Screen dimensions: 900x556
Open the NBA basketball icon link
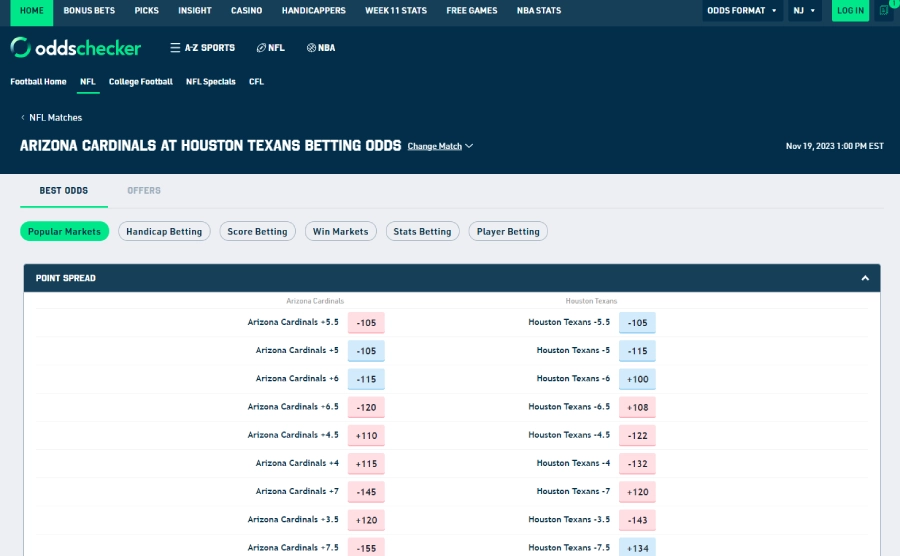(x=321, y=48)
